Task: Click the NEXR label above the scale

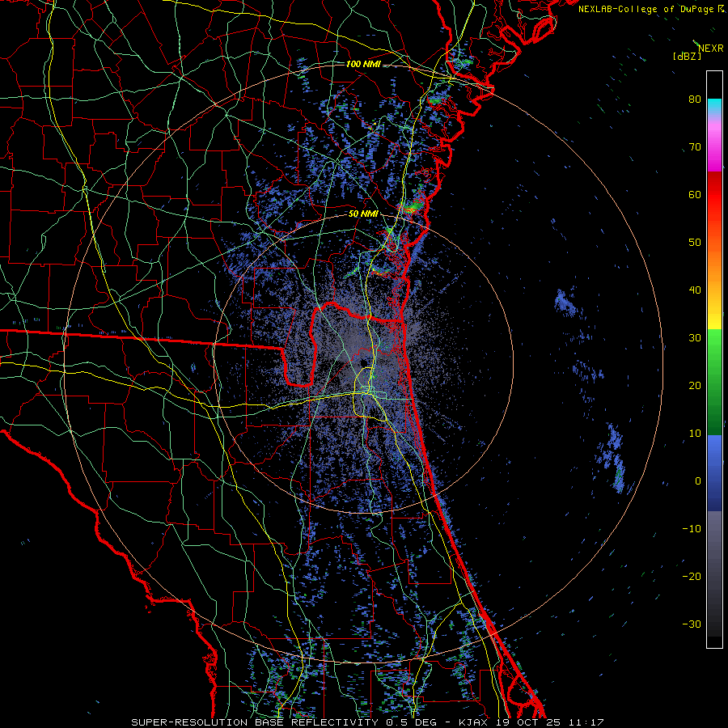Action: click(x=710, y=49)
